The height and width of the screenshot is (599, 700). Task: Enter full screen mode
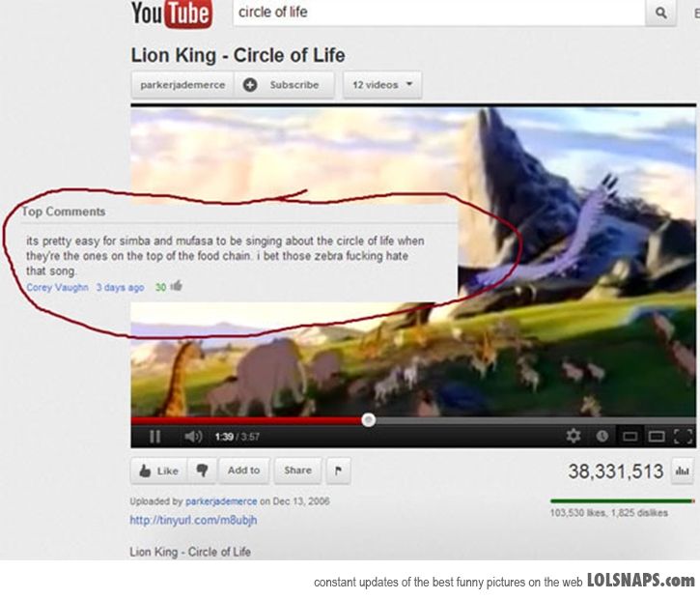683,436
